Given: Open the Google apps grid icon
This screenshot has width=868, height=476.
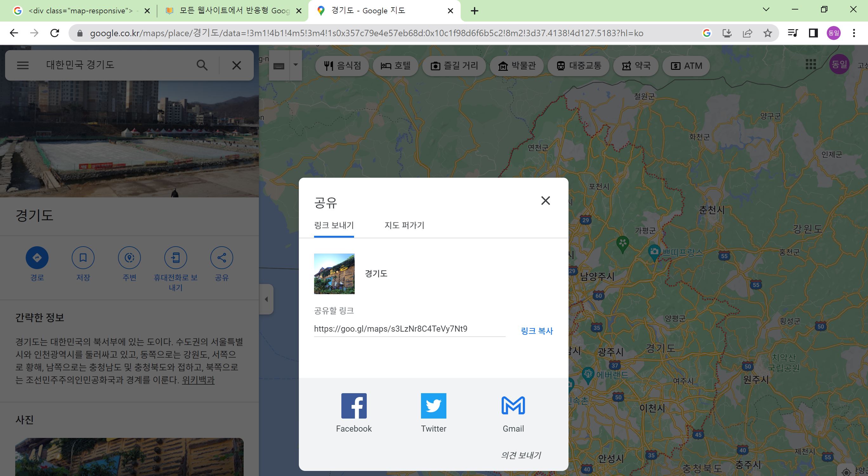Looking at the screenshot, I should 810,64.
